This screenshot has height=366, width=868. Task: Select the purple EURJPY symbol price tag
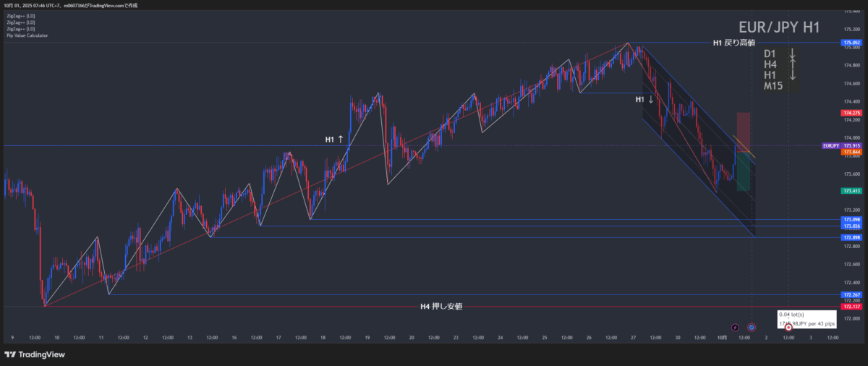pos(830,145)
